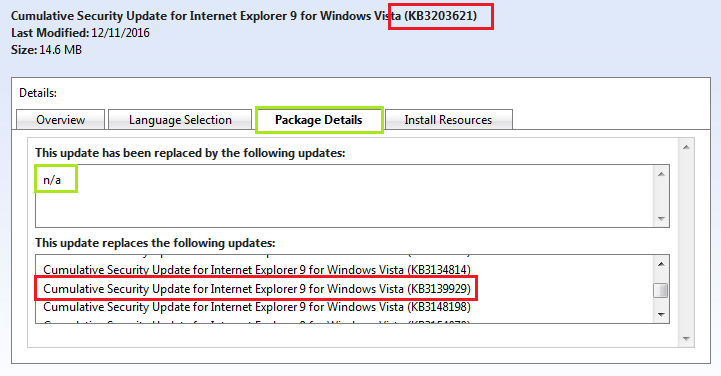Click down arrow of outer details scrollbar
The height and width of the screenshot is (376, 721).
tap(686, 339)
